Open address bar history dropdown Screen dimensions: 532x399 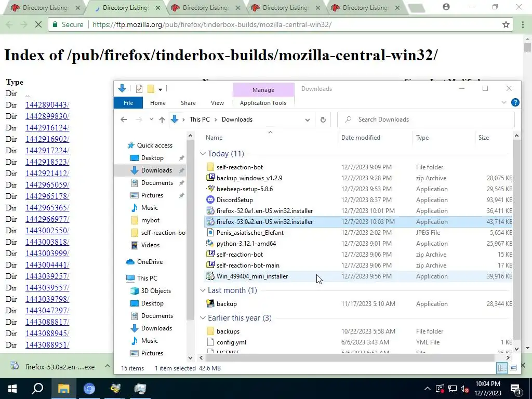(x=308, y=120)
